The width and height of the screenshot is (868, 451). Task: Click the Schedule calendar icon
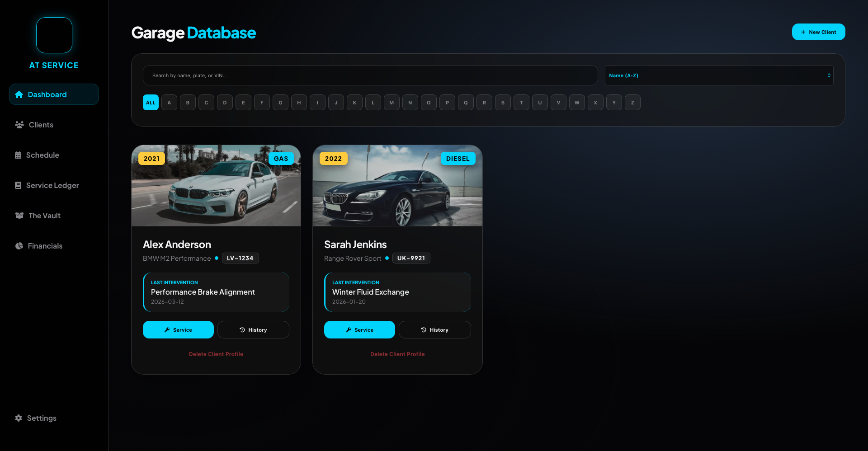pos(18,155)
